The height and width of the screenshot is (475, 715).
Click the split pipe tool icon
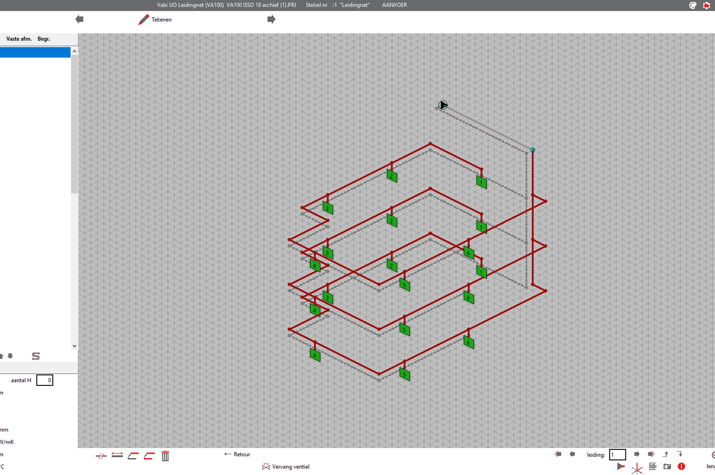point(101,456)
